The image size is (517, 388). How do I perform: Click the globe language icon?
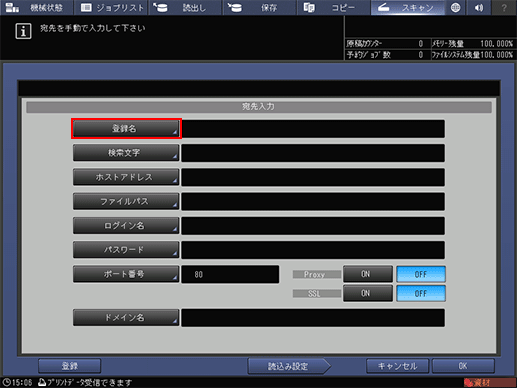pos(455,7)
